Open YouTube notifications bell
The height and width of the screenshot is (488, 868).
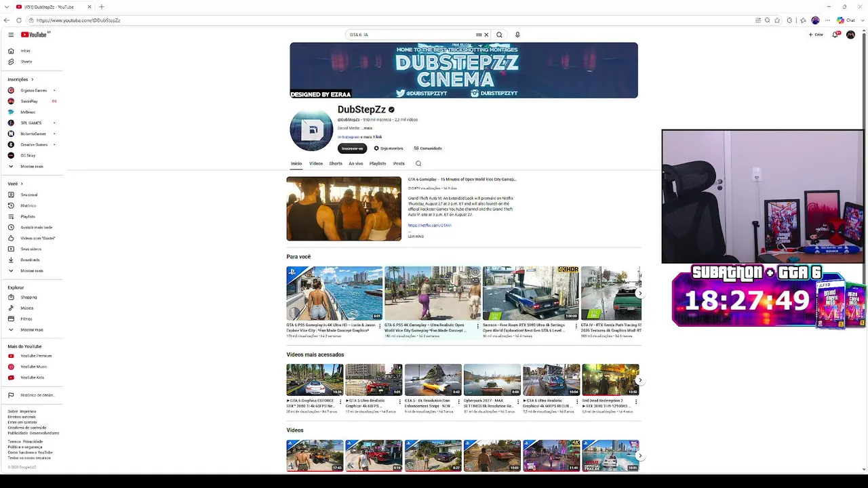tap(835, 35)
